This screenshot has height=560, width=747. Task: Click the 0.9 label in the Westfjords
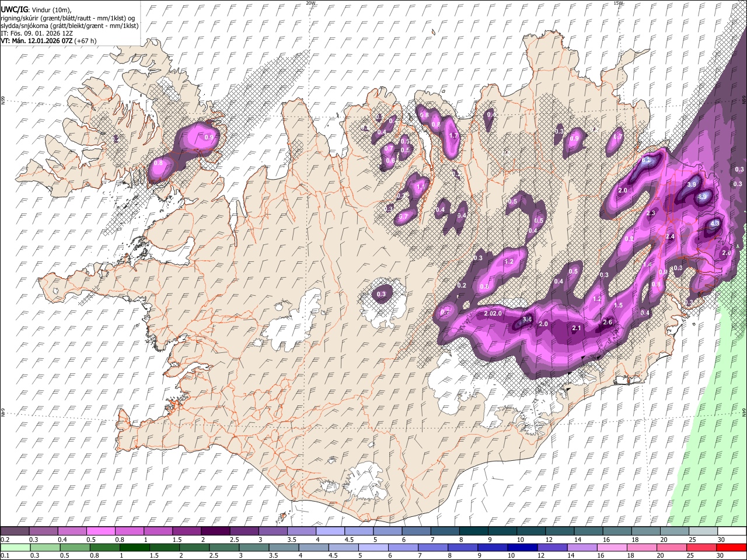click(209, 137)
